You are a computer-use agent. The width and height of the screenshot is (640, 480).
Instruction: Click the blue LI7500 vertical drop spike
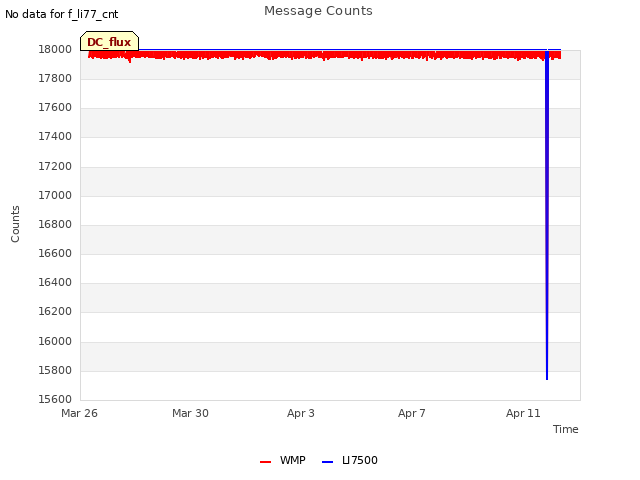click(x=547, y=215)
